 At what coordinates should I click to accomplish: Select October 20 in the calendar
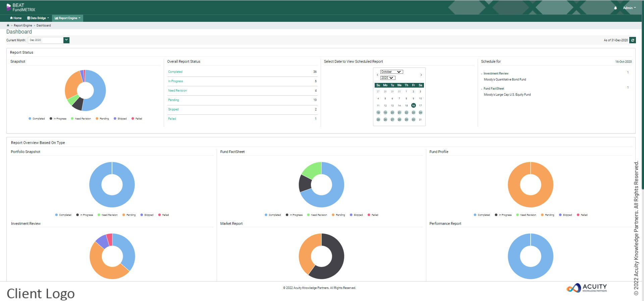click(x=392, y=112)
